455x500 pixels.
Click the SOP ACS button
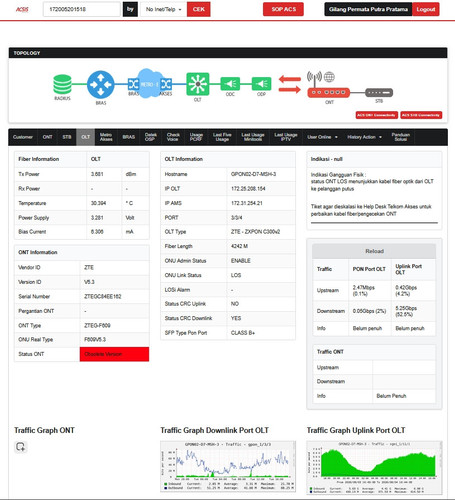coord(283,9)
